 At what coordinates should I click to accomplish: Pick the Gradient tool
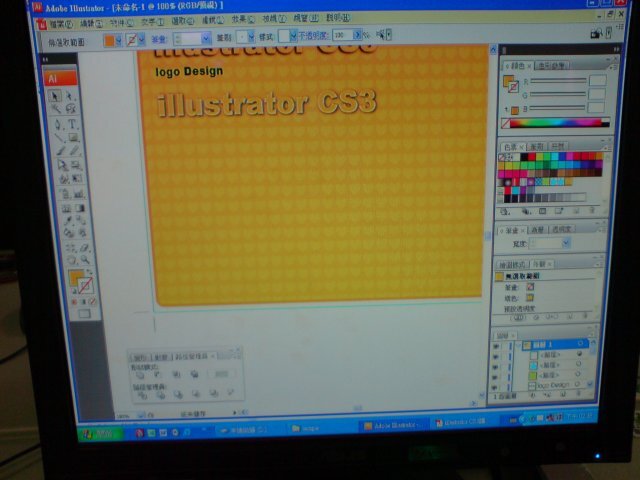(80, 208)
